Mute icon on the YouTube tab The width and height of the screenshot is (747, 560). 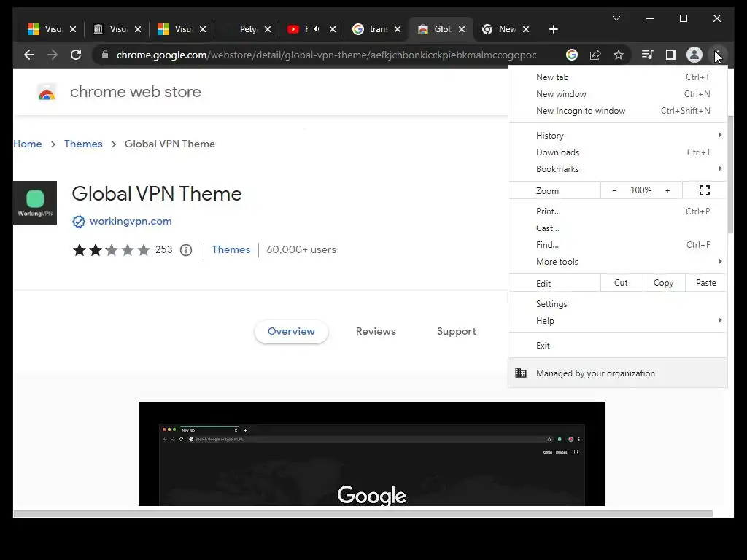[317, 29]
